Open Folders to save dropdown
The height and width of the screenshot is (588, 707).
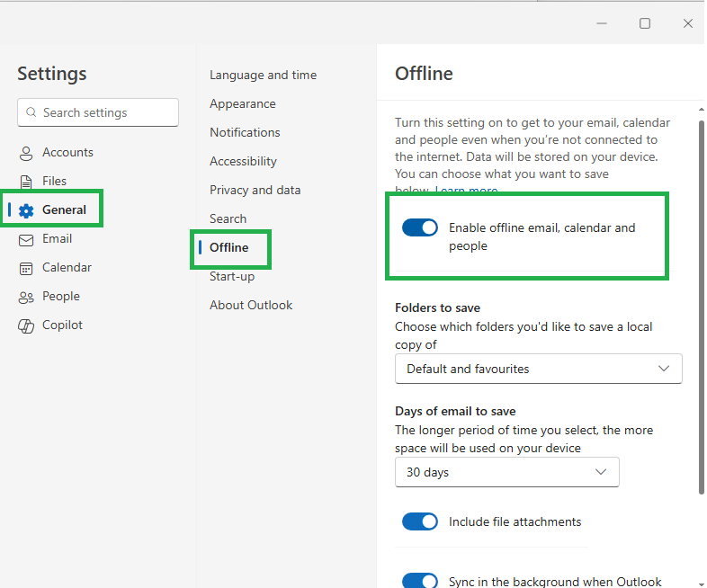coord(539,369)
